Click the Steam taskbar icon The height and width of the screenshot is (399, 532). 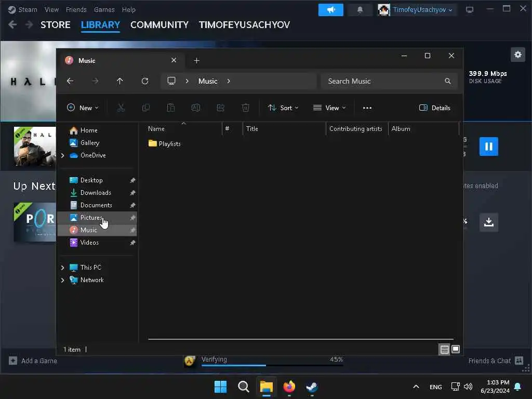tap(312, 387)
